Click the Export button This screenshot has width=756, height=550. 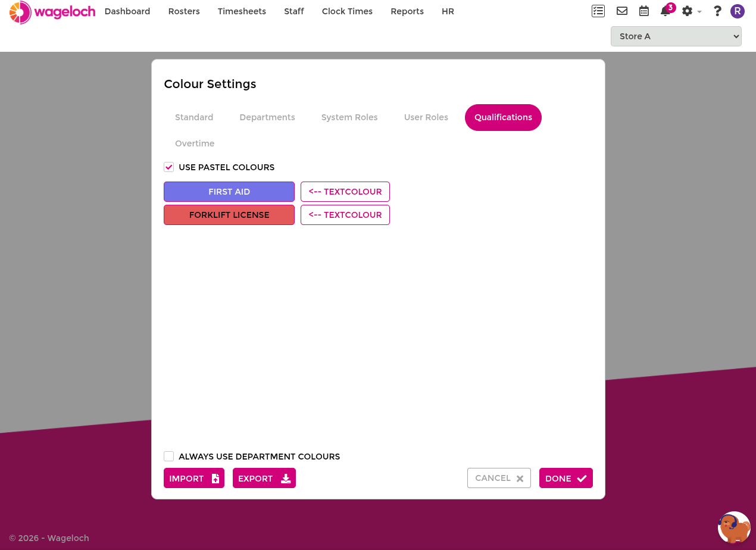click(264, 478)
